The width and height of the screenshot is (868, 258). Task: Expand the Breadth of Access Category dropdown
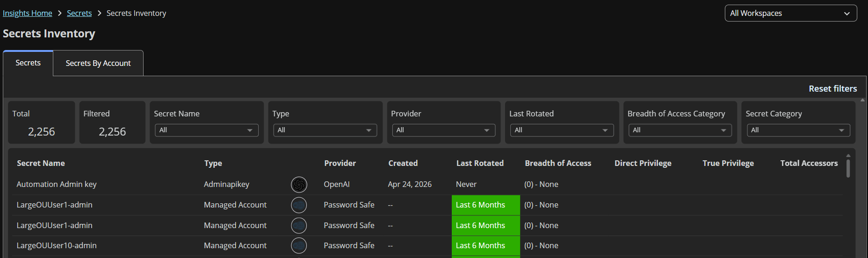(680, 130)
